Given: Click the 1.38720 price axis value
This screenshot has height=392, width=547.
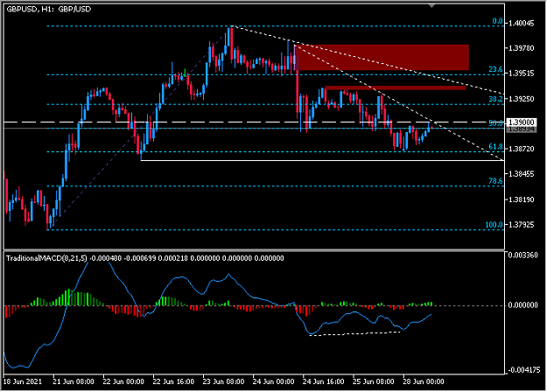Looking at the screenshot, I should point(522,149).
